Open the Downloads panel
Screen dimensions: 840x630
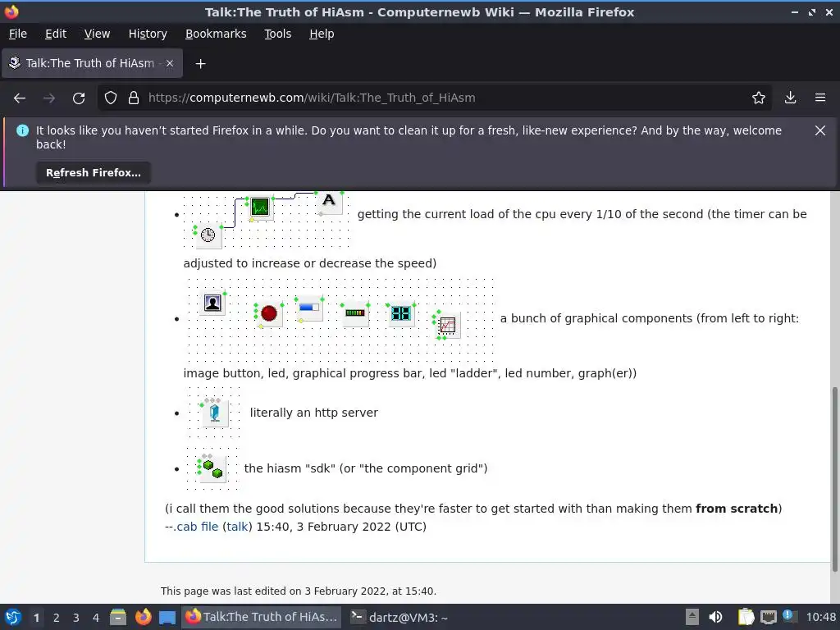790,98
